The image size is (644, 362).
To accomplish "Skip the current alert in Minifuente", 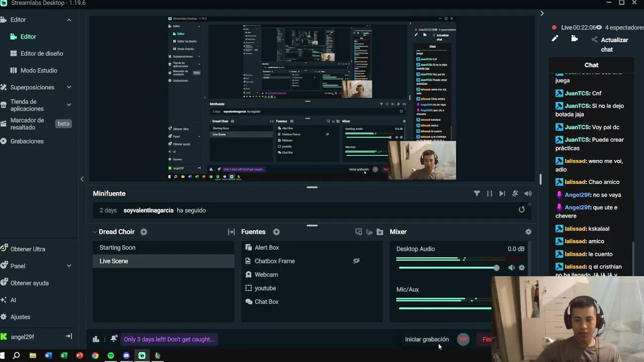I will tap(502, 194).
